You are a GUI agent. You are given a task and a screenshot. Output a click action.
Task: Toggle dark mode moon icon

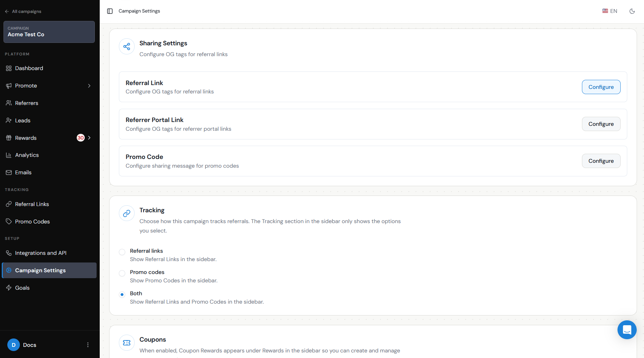(632, 11)
